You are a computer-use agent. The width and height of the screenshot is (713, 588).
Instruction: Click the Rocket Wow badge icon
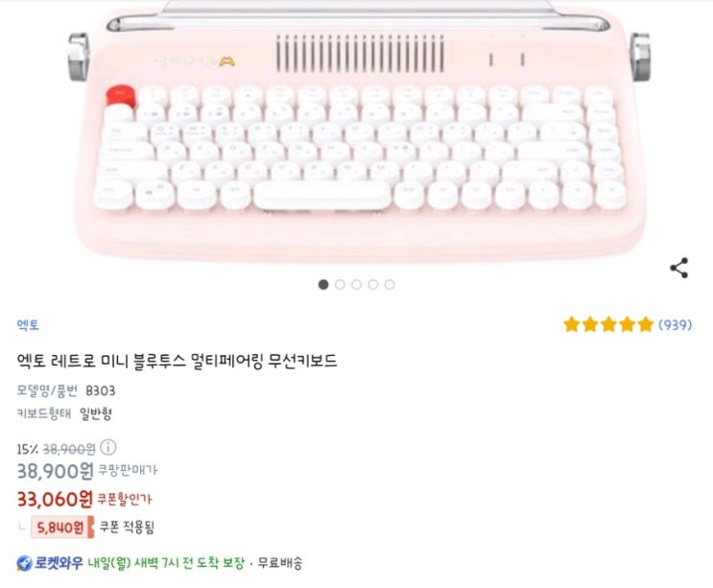point(24,563)
